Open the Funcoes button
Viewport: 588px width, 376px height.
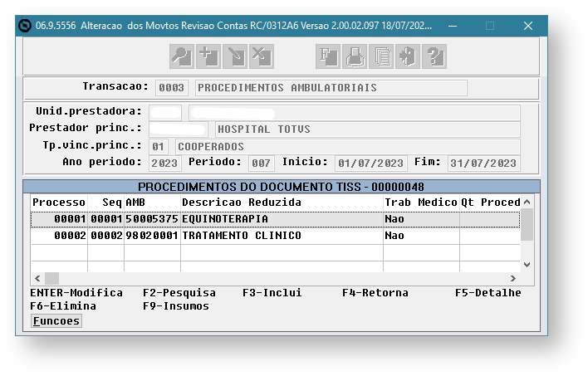[56, 321]
